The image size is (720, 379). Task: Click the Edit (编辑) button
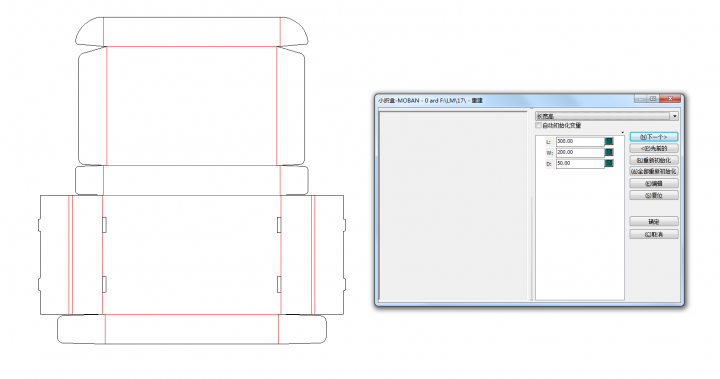pos(654,183)
